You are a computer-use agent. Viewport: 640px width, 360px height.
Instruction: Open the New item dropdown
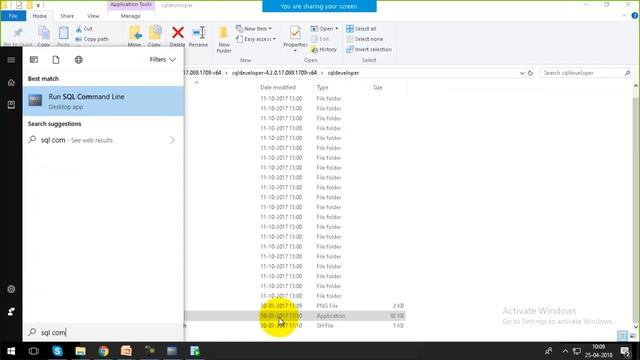pos(253,29)
